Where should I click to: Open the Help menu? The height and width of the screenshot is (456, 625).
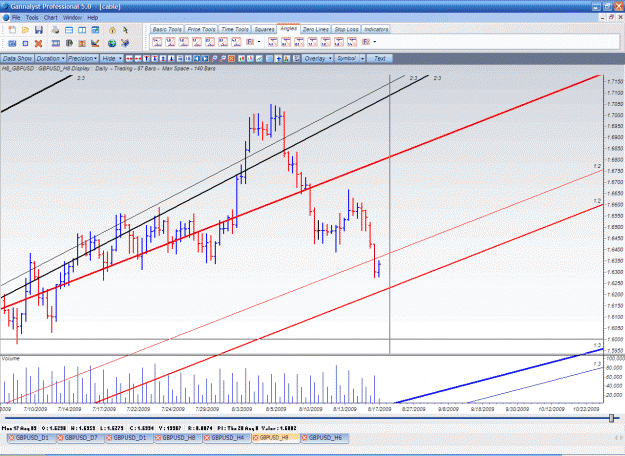pos(92,18)
